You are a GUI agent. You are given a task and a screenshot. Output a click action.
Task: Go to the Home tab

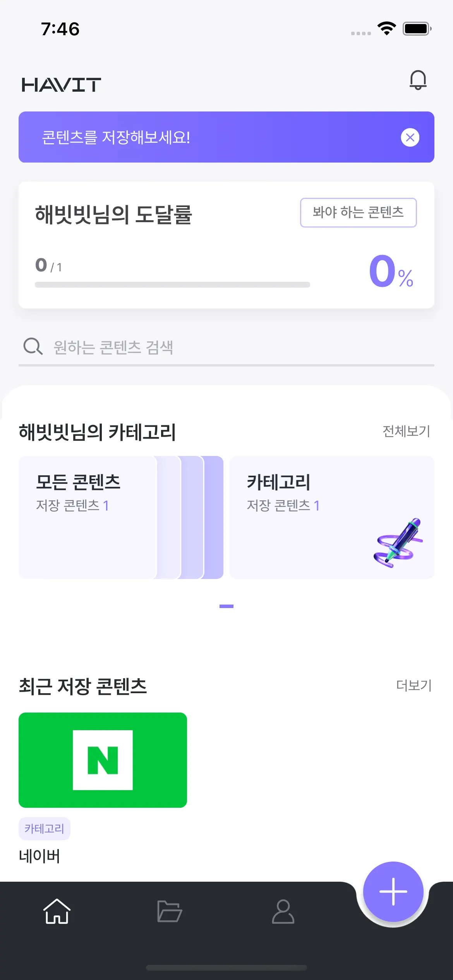coord(57,911)
